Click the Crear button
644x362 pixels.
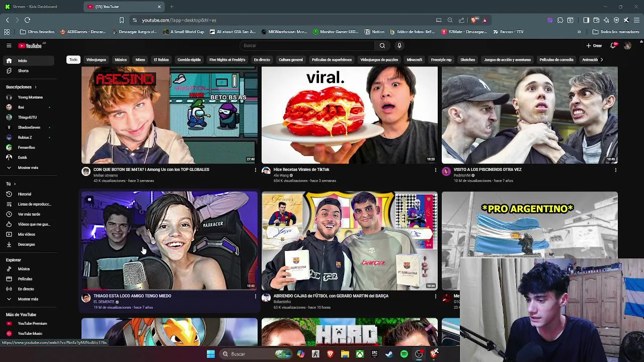tap(594, 46)
